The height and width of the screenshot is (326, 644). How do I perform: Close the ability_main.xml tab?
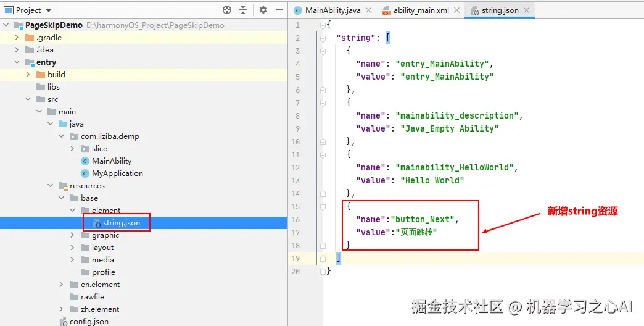[x=456, y=10]
